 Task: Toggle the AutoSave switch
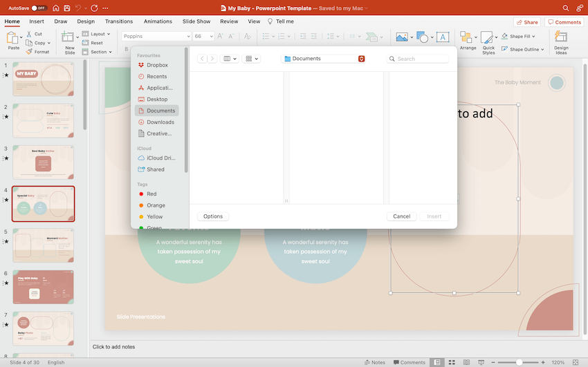pos(39,8)
